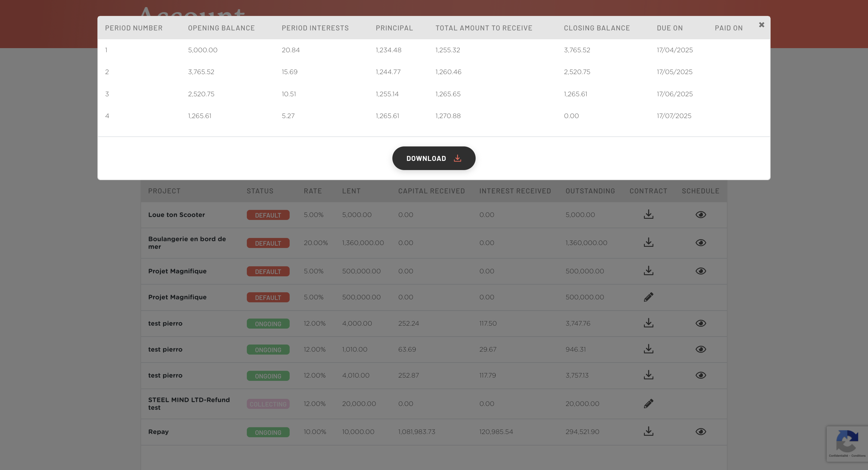Download contract for test pierro 4,000.00
The height and width of the screenshot is (470, 868).
[x=648, y=323]
